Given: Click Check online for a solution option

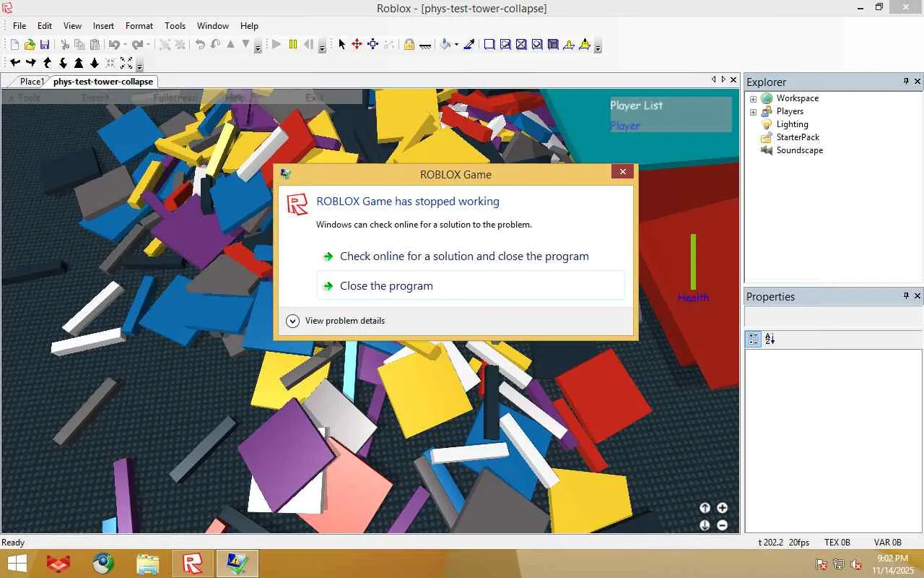Looking at the screenshot, I should (464, 256).
